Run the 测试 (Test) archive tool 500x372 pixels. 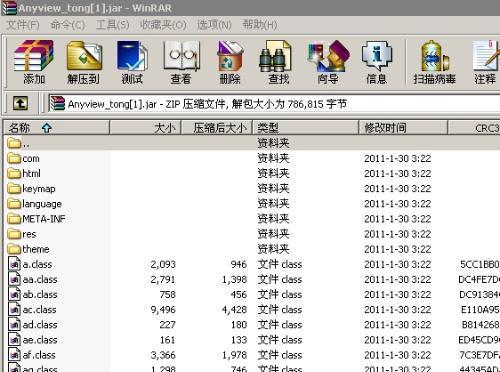coord(132,62)
